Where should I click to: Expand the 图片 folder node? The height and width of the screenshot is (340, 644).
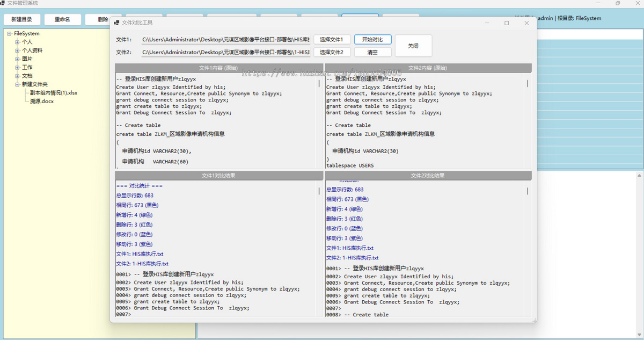17,59
